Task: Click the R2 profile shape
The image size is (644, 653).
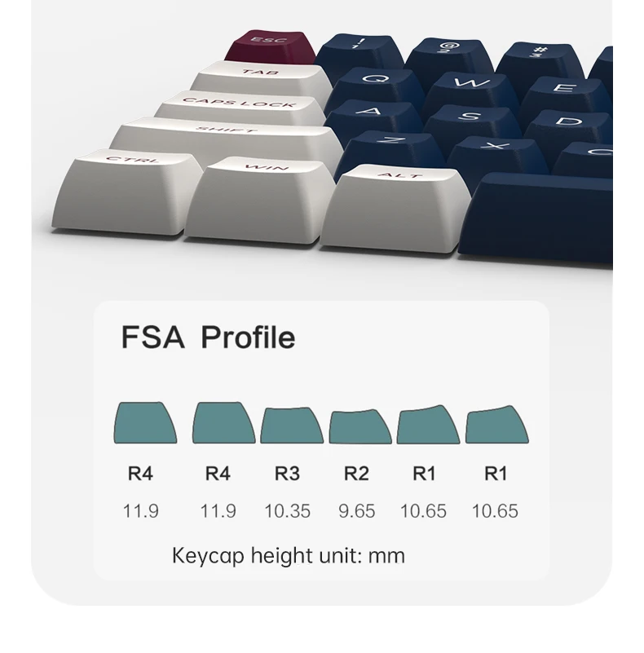Action: (360, 427)
